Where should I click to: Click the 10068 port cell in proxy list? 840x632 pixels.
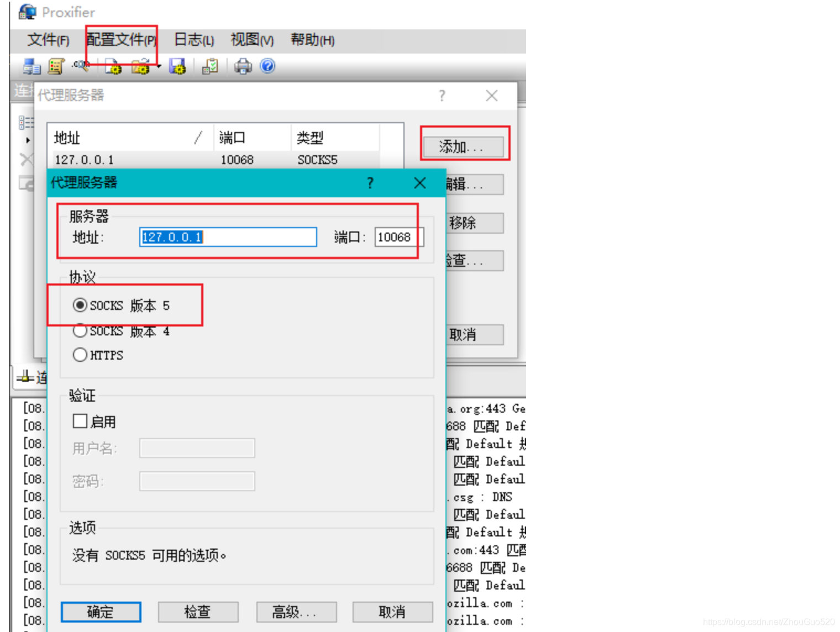pyautogui.click(x=237, y=160)
